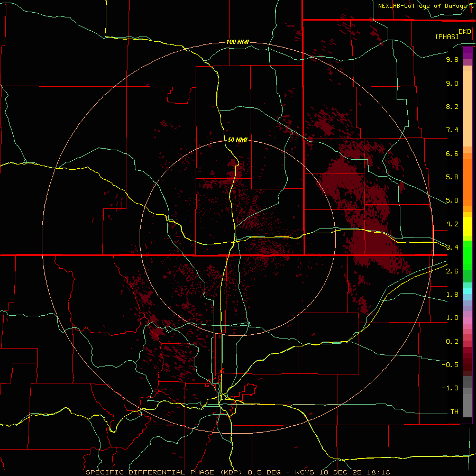
Task: Pick the peach band of the color bar
Action: pos(467,108)
